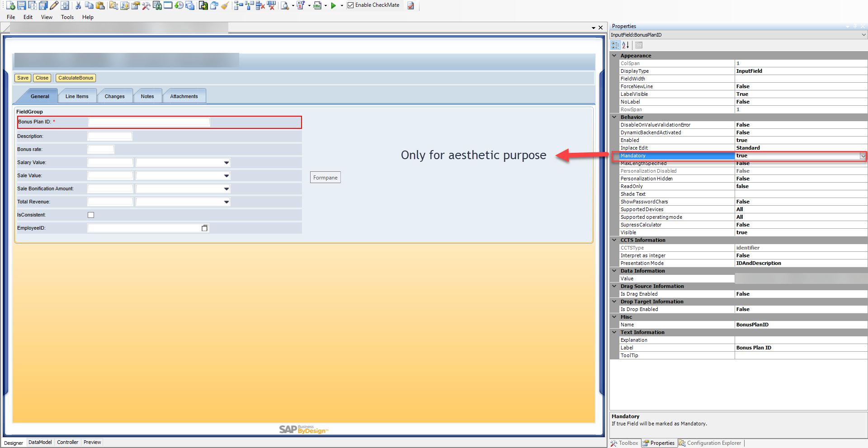Screen dimensions: 868x448
Task: Click the XML toolbar icon
Action: (x=317, y=5)
